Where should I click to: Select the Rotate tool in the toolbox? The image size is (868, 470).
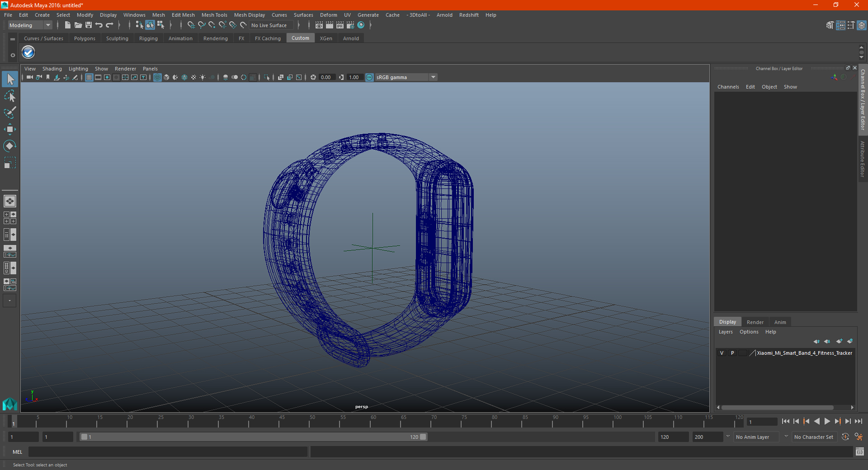9,146
